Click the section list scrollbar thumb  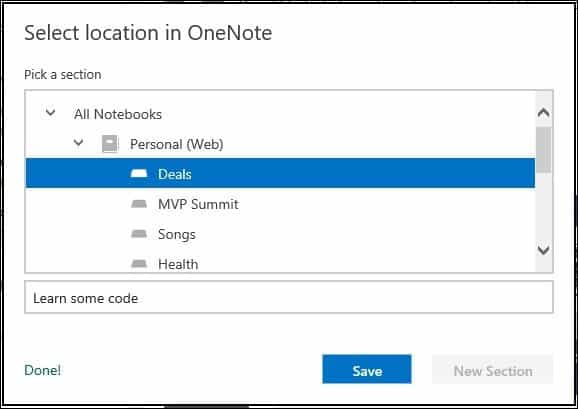point(544,150)
